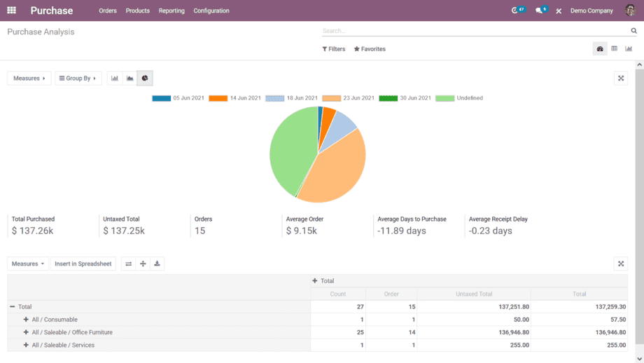Viewport: 644px width, 363px height.
Task: Open the Group By dropdown
Action: click(x=78, y=78)
